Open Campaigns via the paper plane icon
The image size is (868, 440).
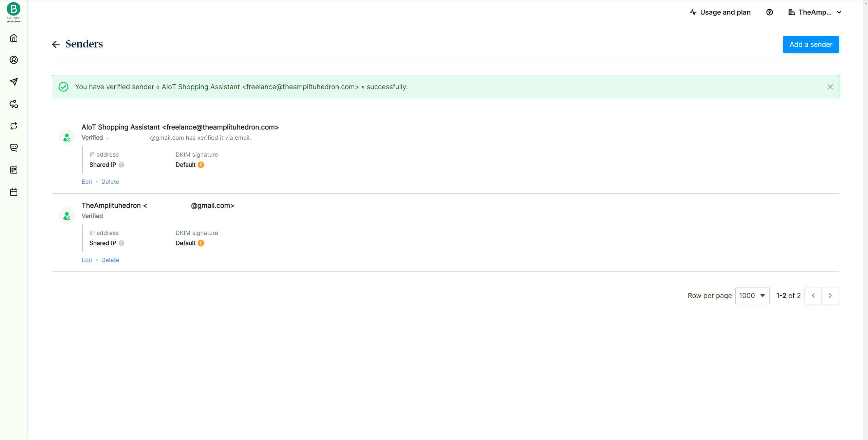[14, 82]
